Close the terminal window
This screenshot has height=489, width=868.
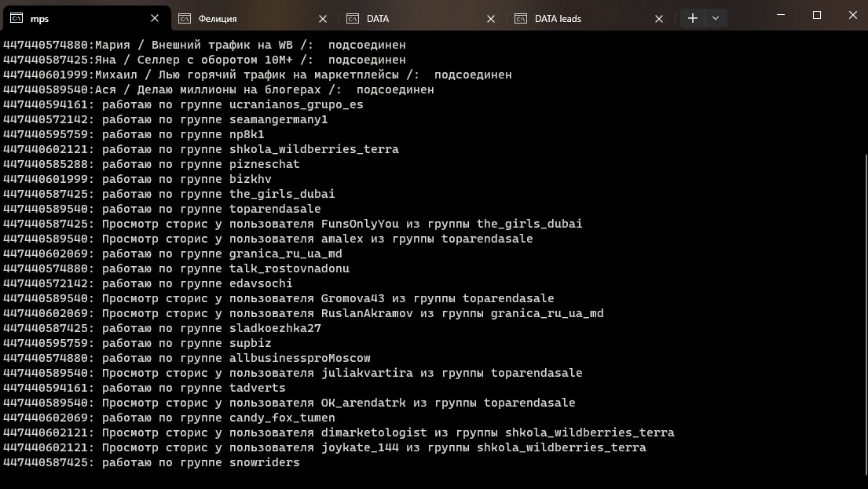852,15
